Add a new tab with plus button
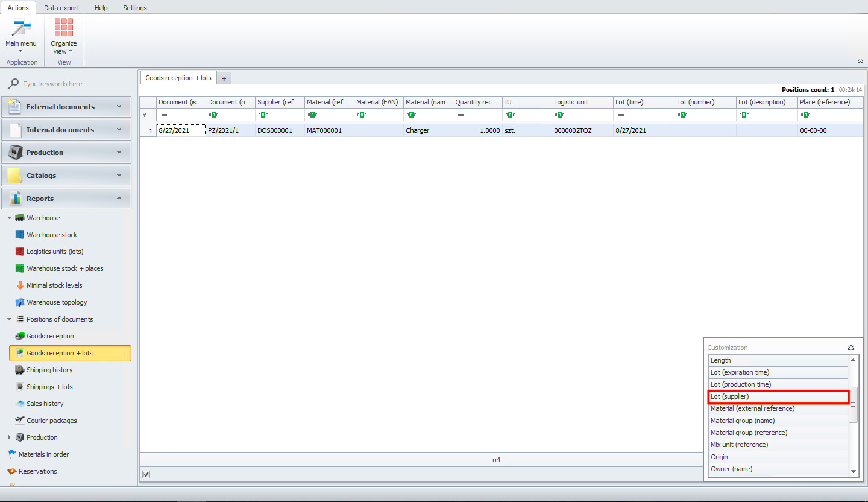 [224, 78]
